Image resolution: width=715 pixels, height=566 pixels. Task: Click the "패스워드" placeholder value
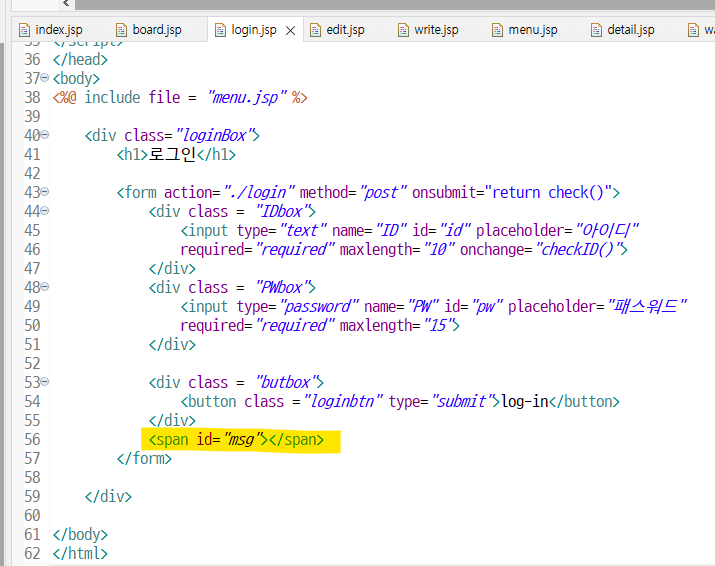(647, 306)
